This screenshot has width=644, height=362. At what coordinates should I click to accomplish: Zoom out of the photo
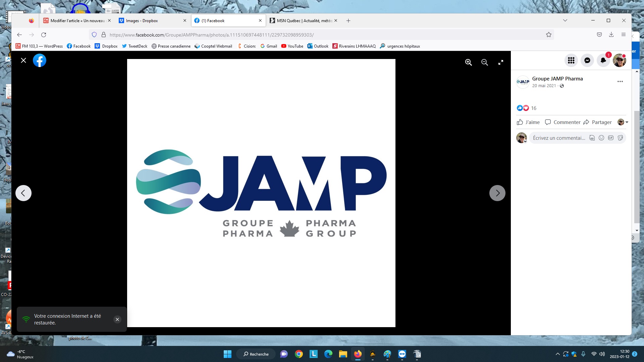(484, 62)
